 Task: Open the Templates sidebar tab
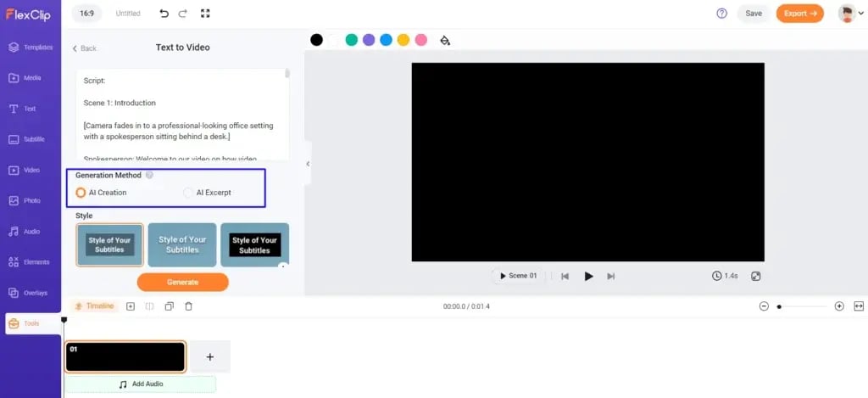31,48
